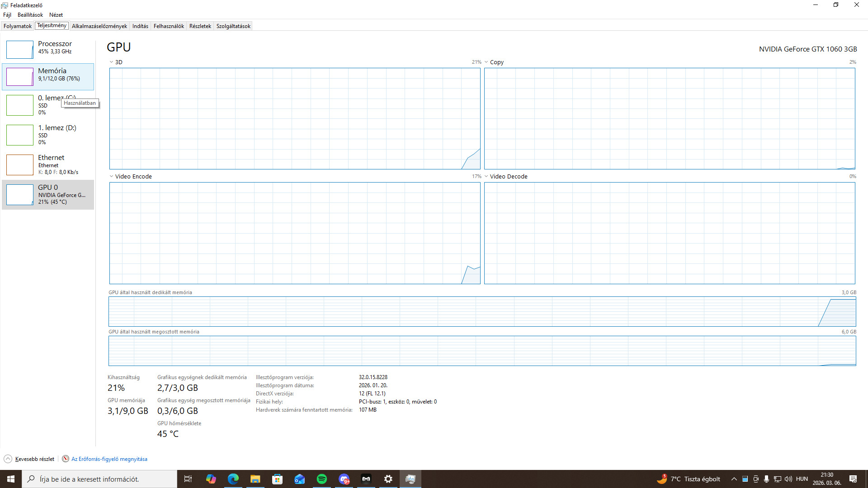Open Microsoft Store from the taskbar
The image size is (868, 488).
pos(277,479)
